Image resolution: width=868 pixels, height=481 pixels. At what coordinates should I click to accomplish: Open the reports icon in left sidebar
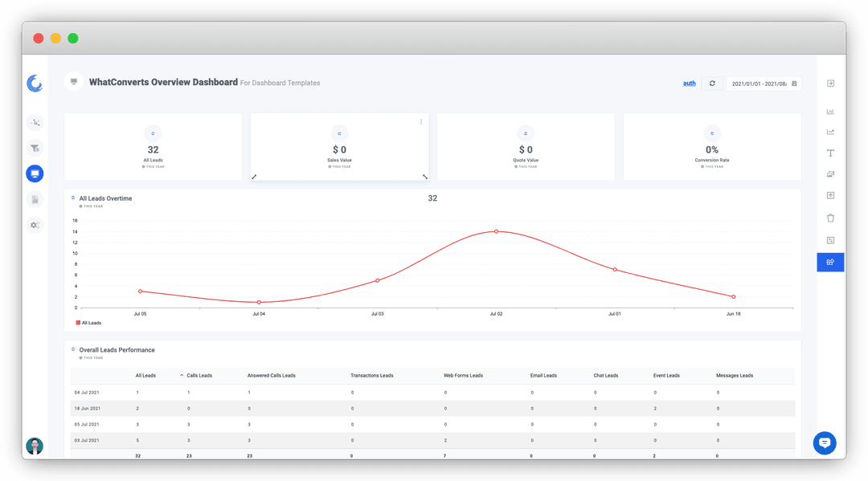(35, 200)
